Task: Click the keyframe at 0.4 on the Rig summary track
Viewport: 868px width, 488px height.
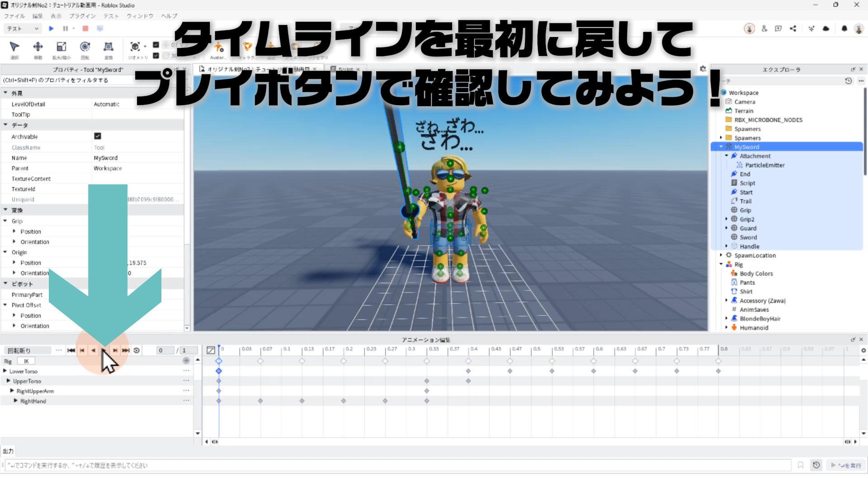Action: (x=468, y=361)
